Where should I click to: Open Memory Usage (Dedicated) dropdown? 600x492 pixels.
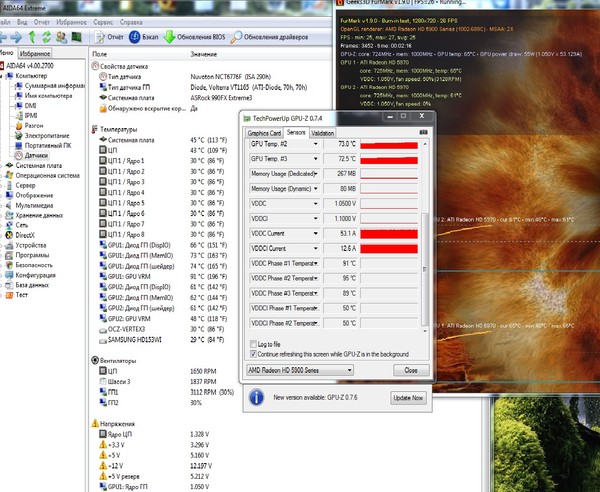click(x=316, y=174)
